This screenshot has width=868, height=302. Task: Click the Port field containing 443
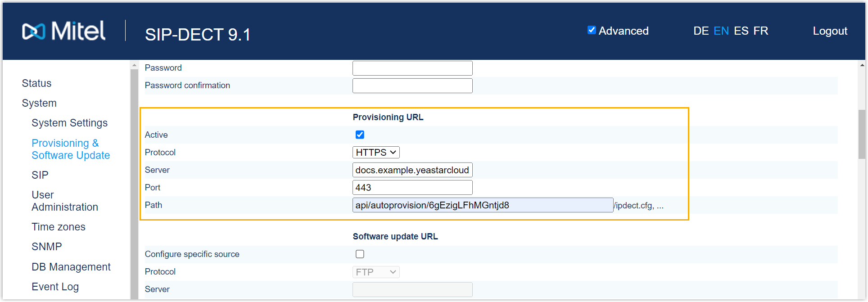[412, 188]
